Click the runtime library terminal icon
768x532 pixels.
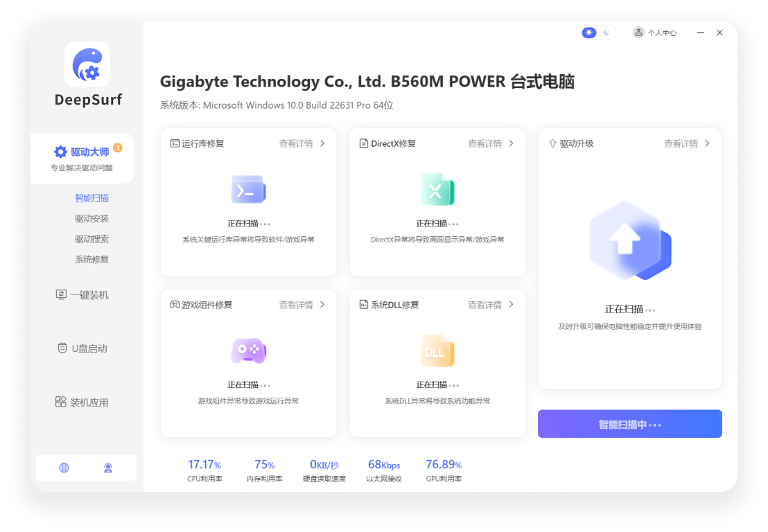coord(248,189)
